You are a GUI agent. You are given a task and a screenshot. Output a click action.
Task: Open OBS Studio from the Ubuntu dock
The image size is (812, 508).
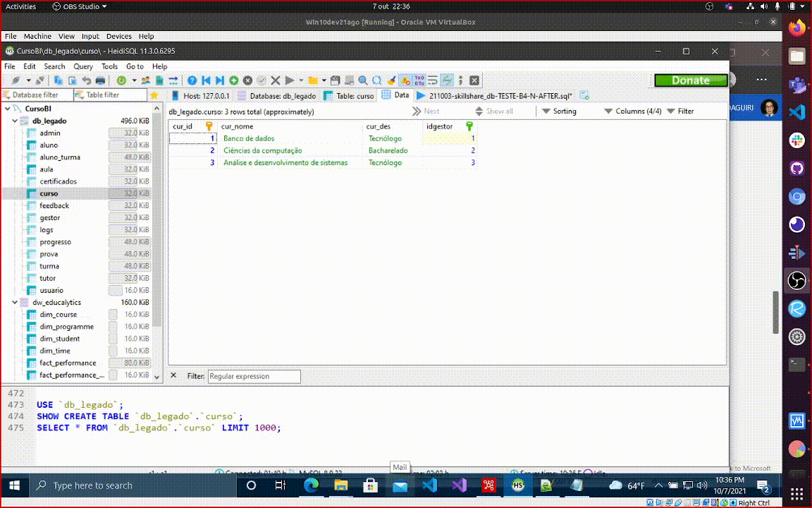click(x=797, y=281)
